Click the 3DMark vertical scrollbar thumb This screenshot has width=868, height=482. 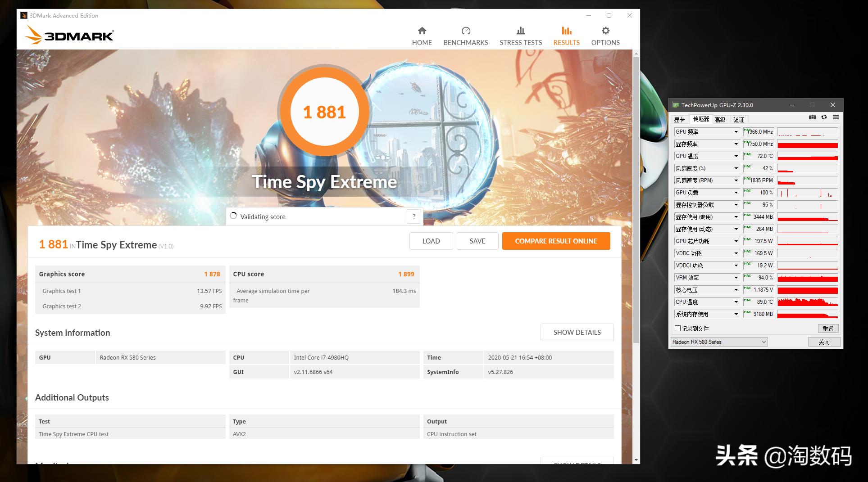coord(636,198)
